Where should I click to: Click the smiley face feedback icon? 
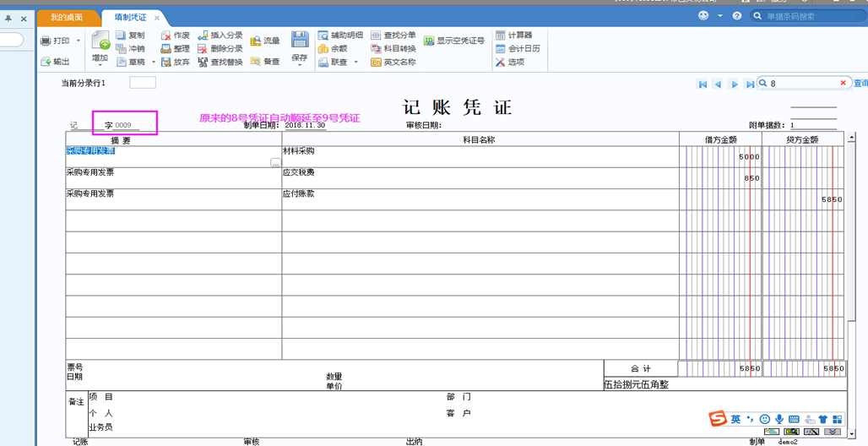(x=703, y=16)
